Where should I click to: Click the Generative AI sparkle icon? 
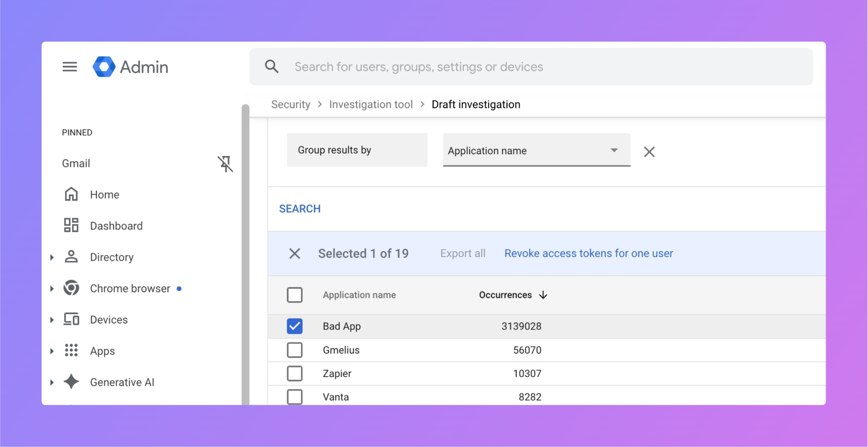[x=71, y=382]
